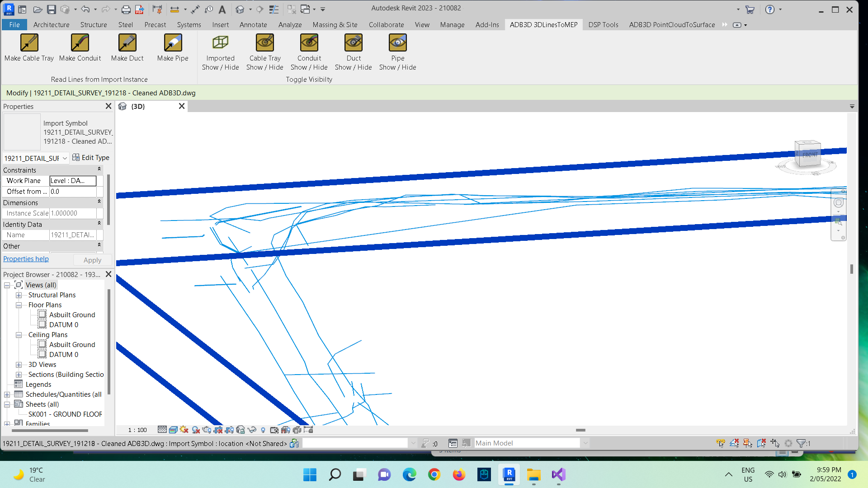The height and width of the screenshot is (488, 868).
Task: Collapse the Floor Plans tree node
Action: (x=19, y=305)
